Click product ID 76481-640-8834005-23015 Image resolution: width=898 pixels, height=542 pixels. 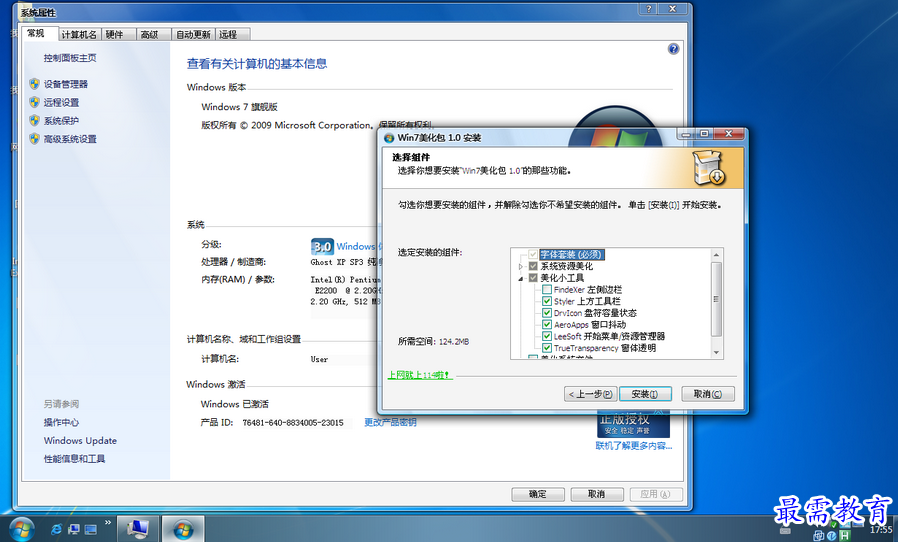click(293, 423)
